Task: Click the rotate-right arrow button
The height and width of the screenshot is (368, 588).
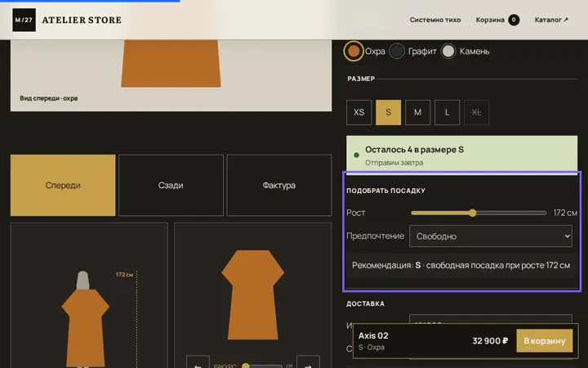Action: (308, 363)
